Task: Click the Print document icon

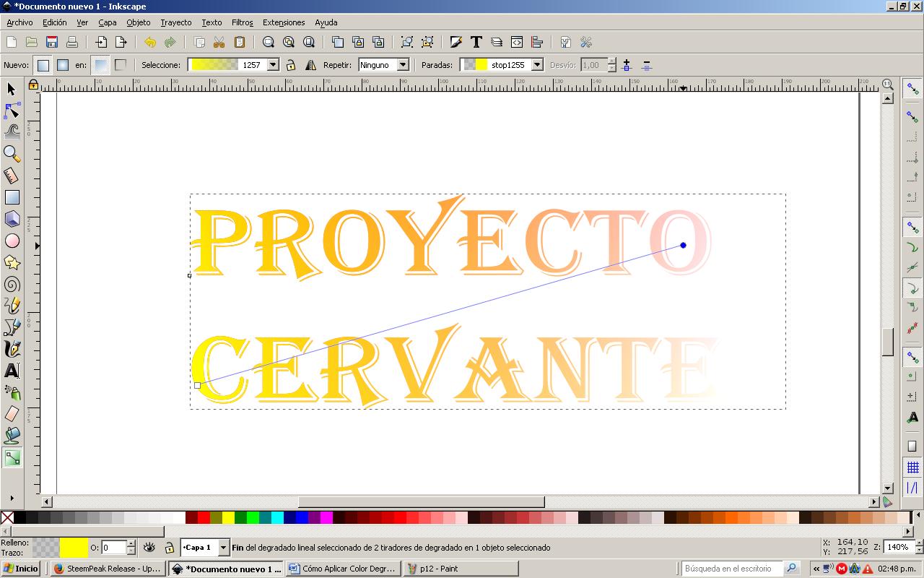Action: tap(72, 42)
